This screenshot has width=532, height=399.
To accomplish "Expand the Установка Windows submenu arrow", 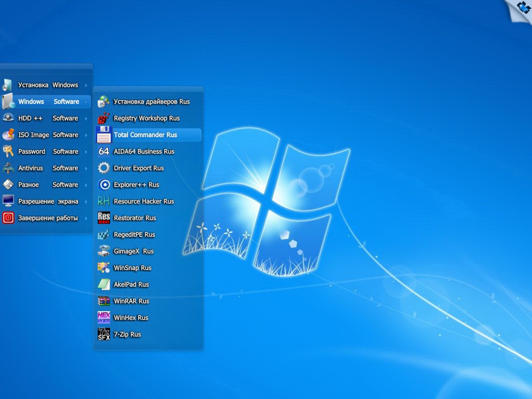I will tap(86, 85).
